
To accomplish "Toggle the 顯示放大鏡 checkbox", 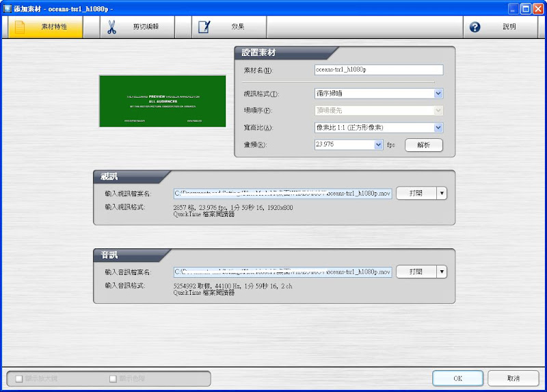I will pyautogui.click(x=19, y=379).
